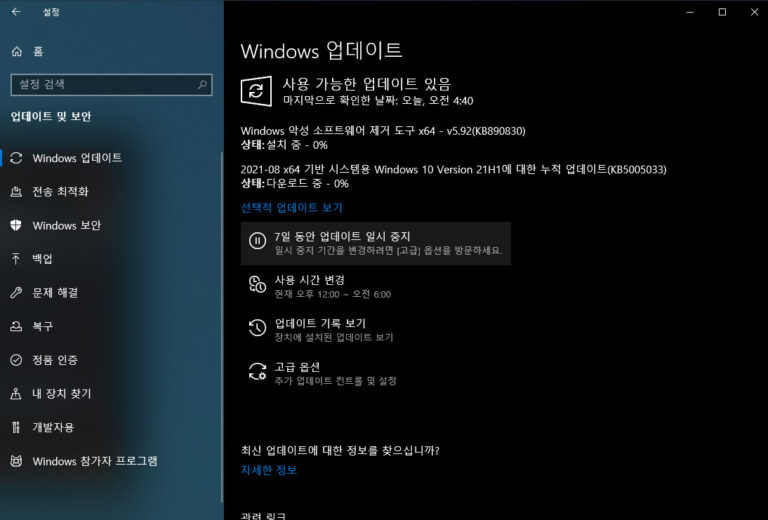Screen dimensions: 768x520
Task: Click the 마지막으로 확인한 날짜 text
Action: click(x=378, y=101)
